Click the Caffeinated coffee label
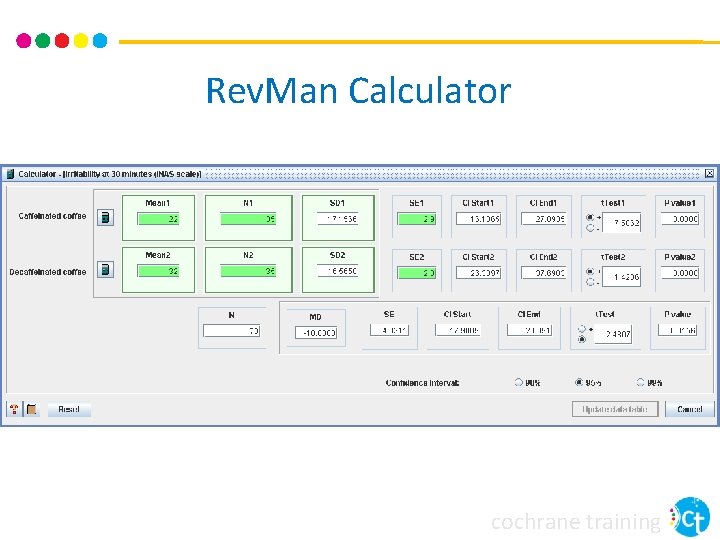Image resolution: width=720 pixels, height=540 pixels. [52, 216]
